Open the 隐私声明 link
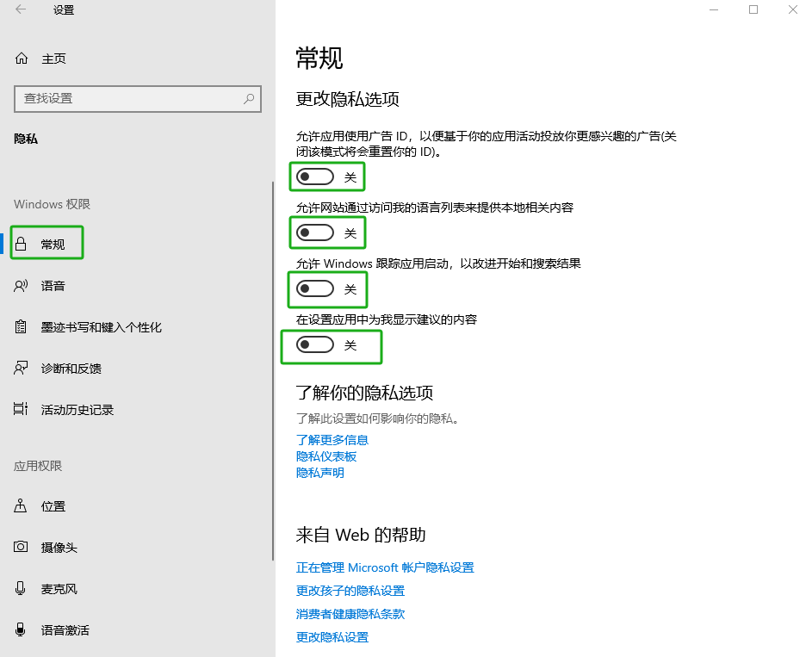 point(320,473)
